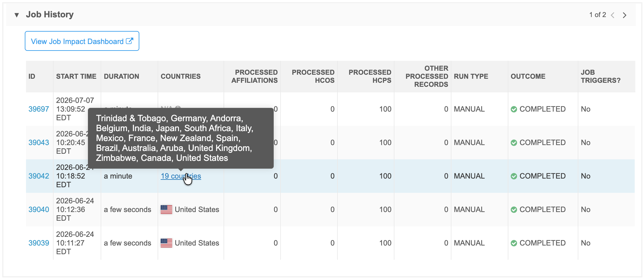
Task: Click the external link icon on dashboard button
Action: (130, 41)
